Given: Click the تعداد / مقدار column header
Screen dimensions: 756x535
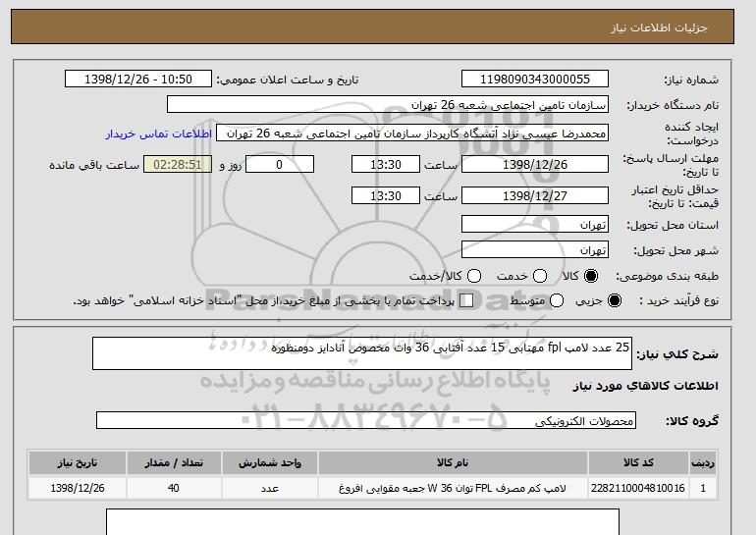Looking at the screenshot, I should click(174, 462).
